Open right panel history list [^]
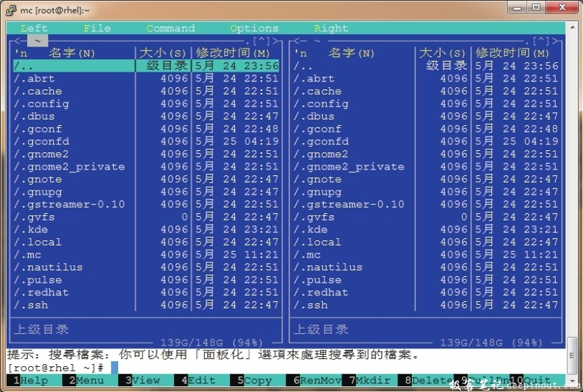583x392 pixels. (x=541, y=41)
